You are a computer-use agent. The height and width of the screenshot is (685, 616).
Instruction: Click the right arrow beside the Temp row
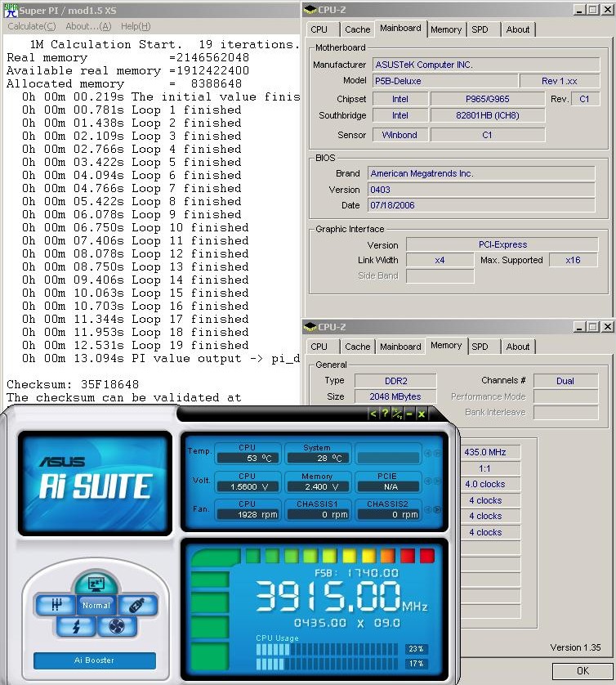point(437,454)
